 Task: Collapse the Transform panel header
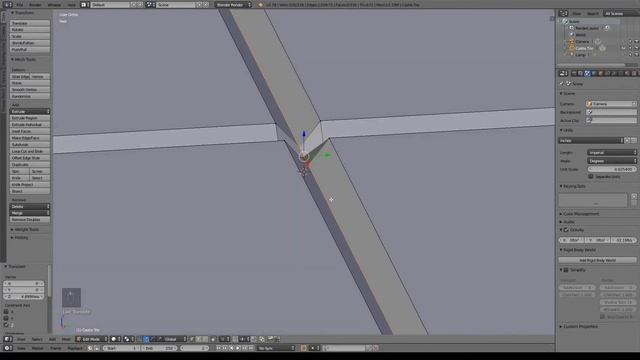23,13
